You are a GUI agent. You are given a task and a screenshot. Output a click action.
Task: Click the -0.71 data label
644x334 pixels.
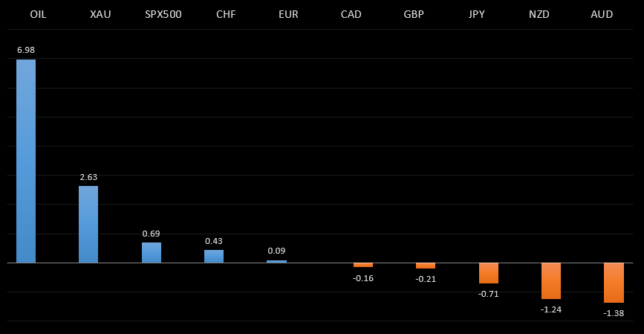[489, 294]
